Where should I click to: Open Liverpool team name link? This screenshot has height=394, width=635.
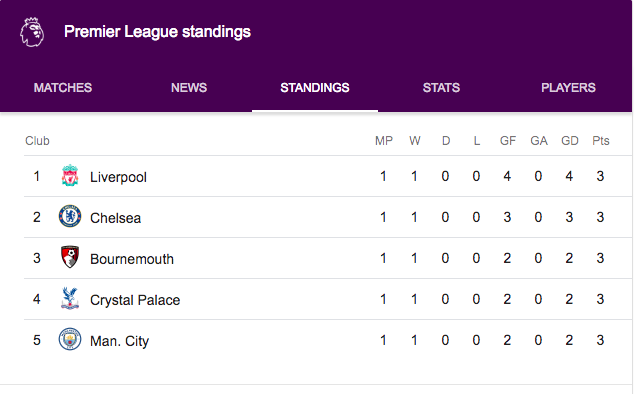[x=118, y=177]
